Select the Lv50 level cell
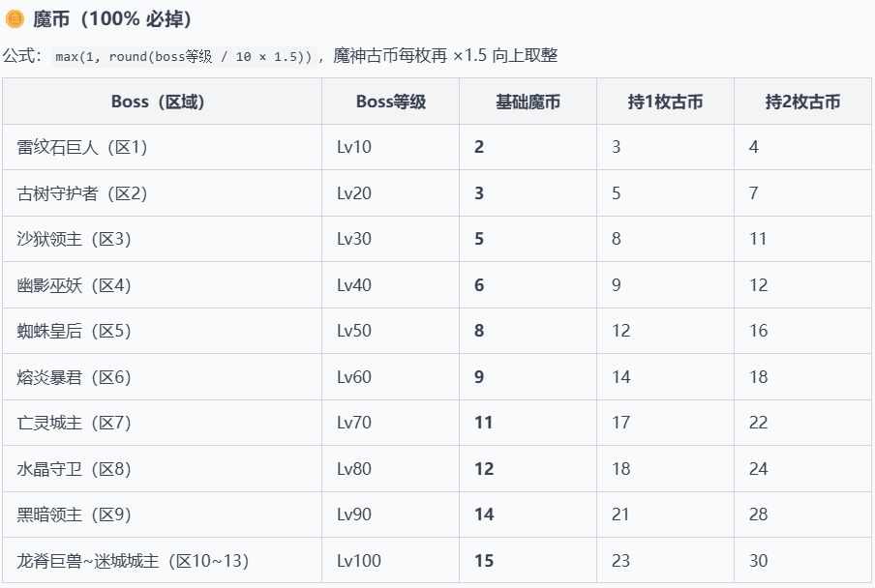The height and width of the screenshot is (588, 875). point(354,331)
